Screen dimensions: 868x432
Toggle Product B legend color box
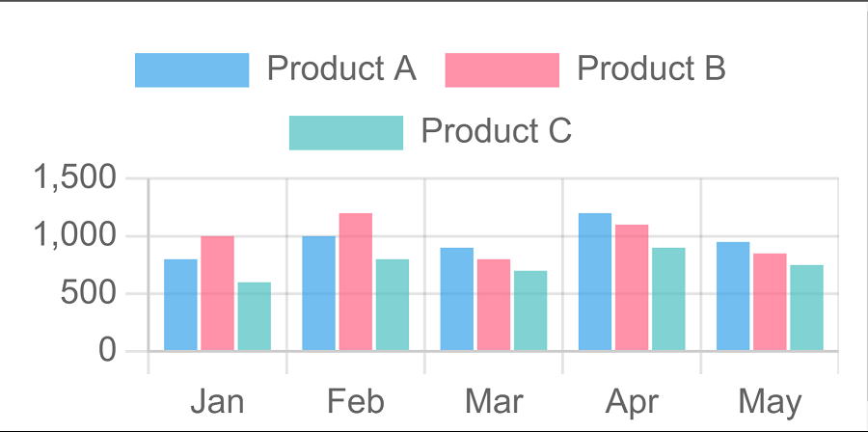click(x=502, y=70)
